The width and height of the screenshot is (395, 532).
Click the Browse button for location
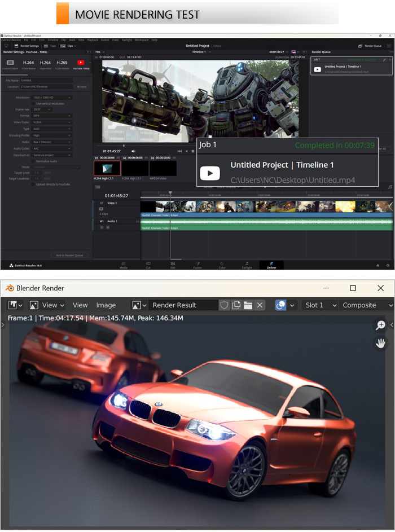pos(82,87)
